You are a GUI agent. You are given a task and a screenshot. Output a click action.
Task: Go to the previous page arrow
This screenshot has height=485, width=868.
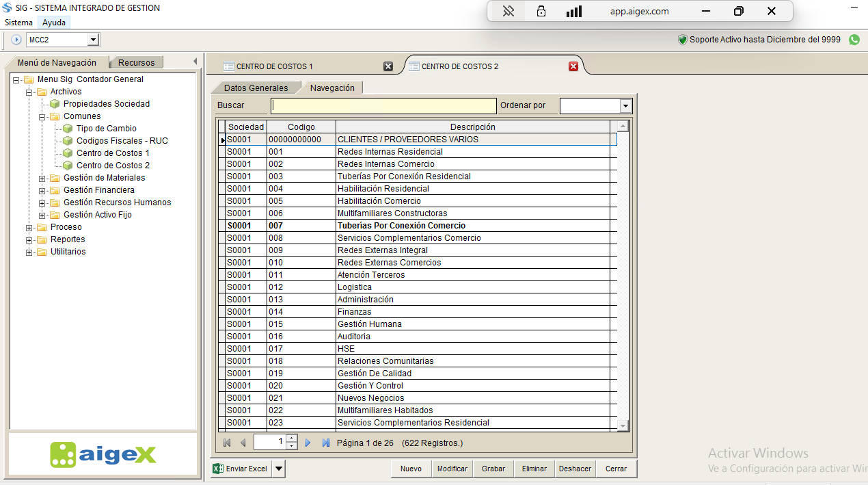[243, 443]
